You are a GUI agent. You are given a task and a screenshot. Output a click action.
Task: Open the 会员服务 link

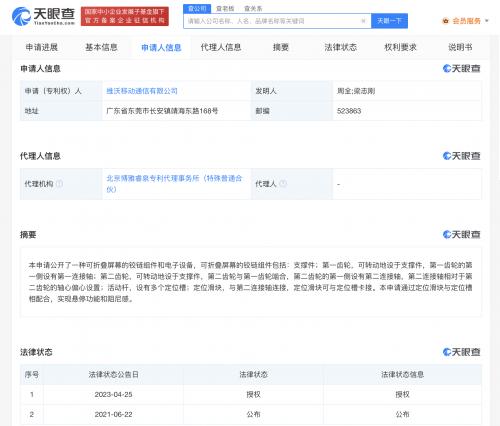(466, 21)
